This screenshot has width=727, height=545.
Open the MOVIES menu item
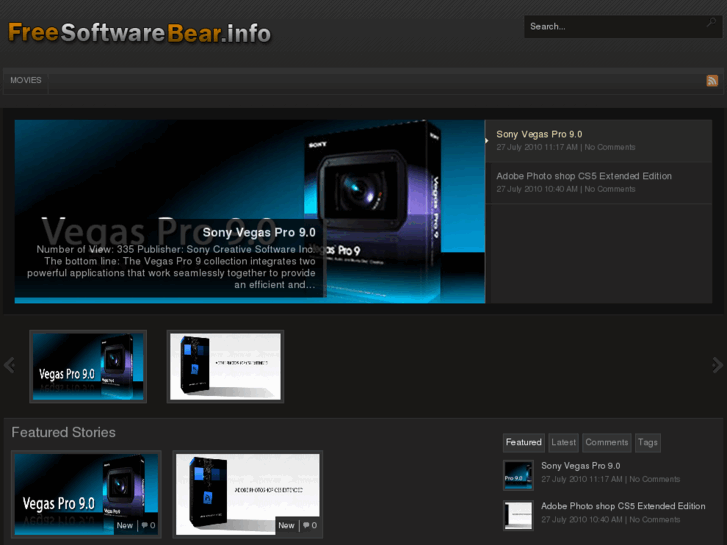(x=26, y=80)
